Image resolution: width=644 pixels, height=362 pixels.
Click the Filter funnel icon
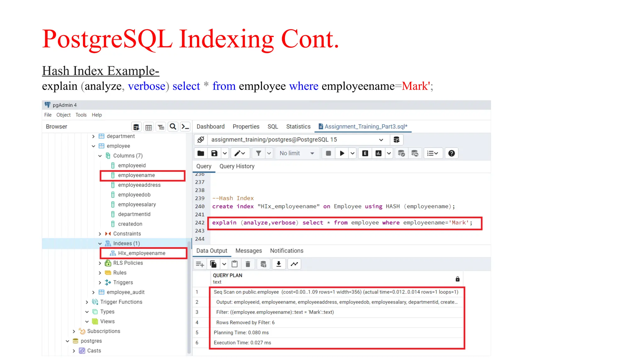point(258,153)
